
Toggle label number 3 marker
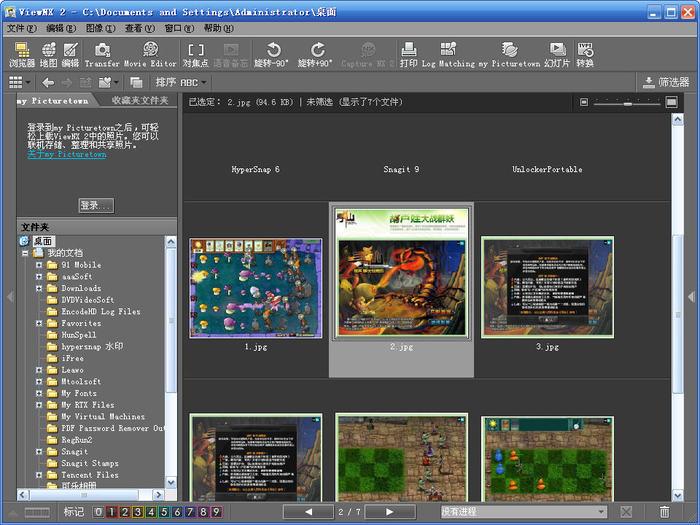(x=138, y=512)
